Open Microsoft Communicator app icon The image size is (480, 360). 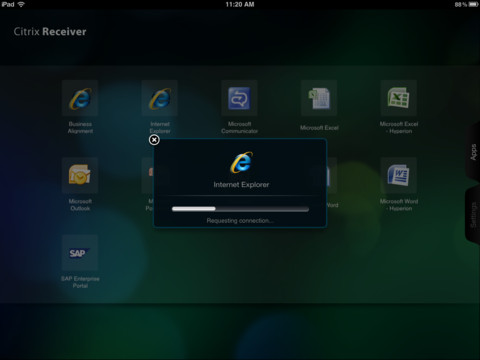click(x=239, y=98)
